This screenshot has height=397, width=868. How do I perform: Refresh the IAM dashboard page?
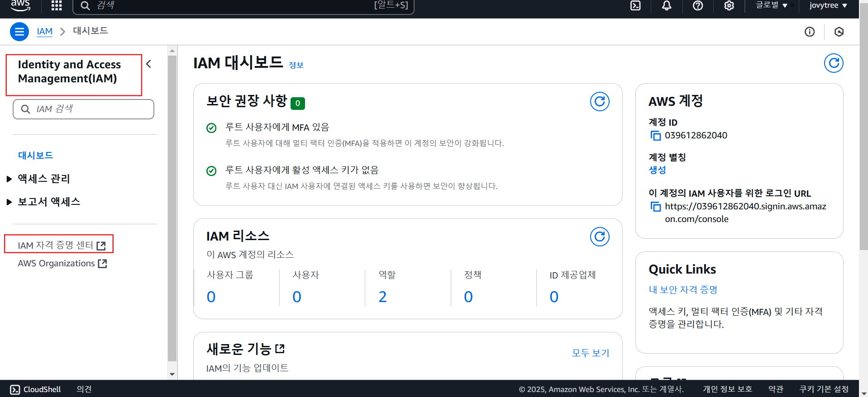[x=834, y=63]
